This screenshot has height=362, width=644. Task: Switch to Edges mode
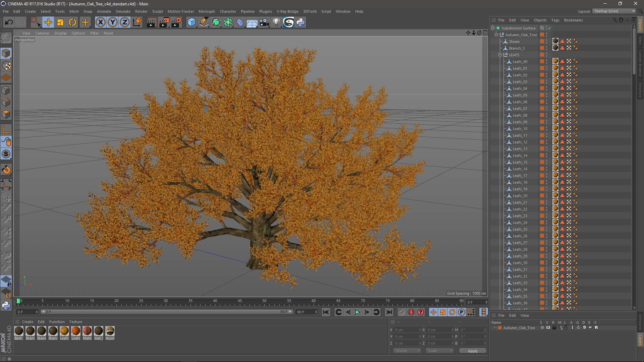coord(6,102)
